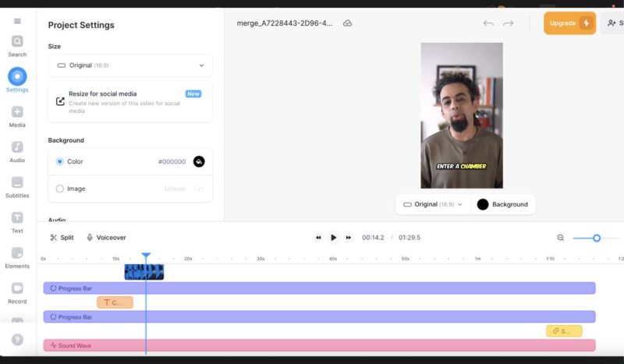
Task: Select the yellow clip near timeline end
Action: point(564,331)
